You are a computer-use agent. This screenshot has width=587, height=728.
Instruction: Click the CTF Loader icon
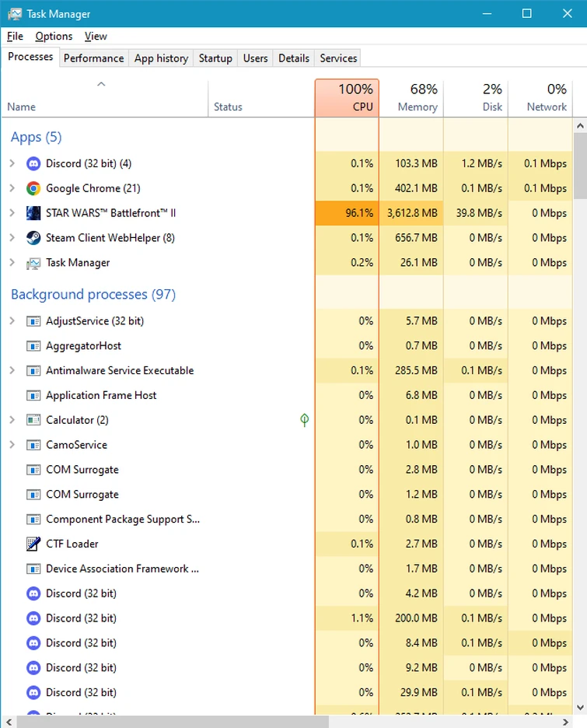click(33, 544)
